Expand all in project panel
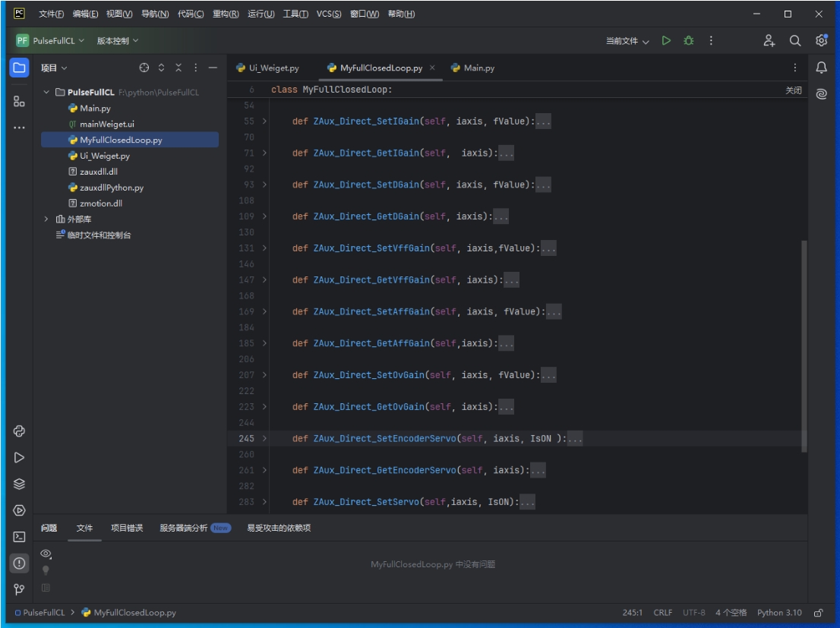The height and width of the screenshot is (628, 840). click(x=161, y=68)
